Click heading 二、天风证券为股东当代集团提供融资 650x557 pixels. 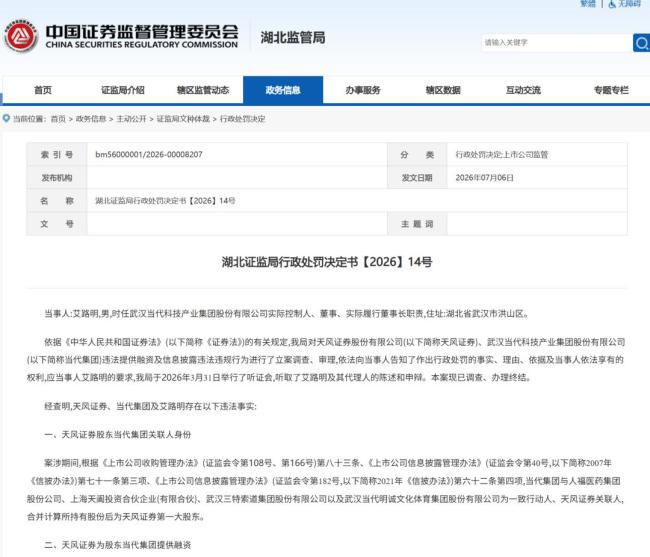(x=118, y=545)
